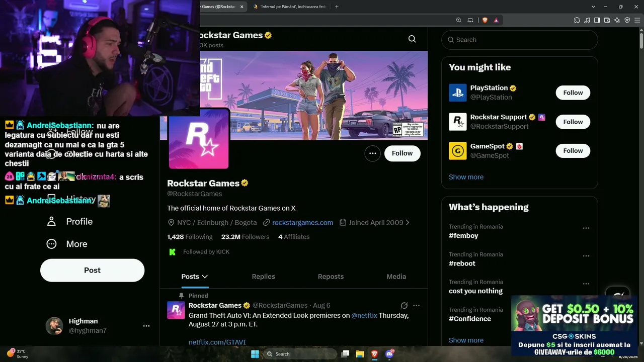Open the Rockstar Support account avatar
This screenshot has height=362, width=644.
point(458,122)
